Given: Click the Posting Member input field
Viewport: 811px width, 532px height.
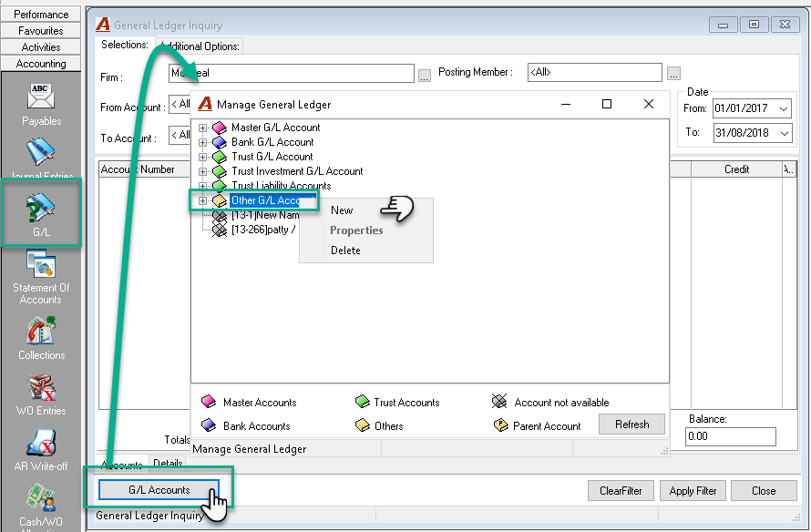Looking at the screenshot, I should tap(595, 72).
